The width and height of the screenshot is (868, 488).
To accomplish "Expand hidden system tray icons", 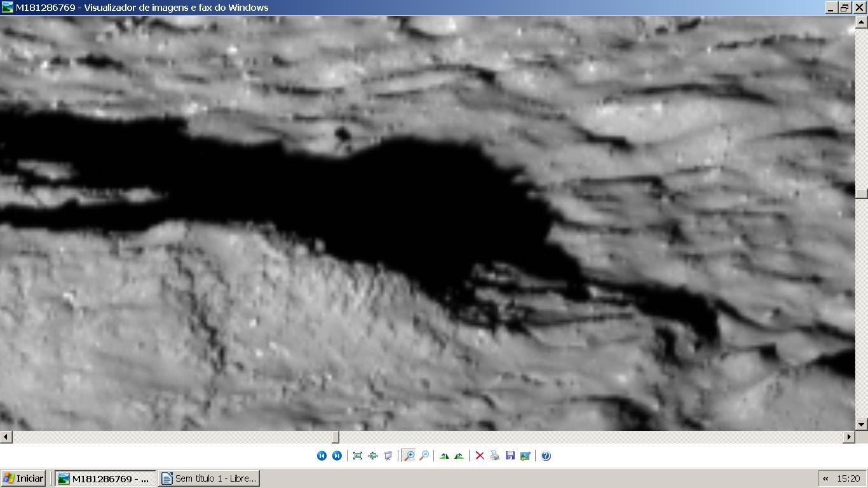I will [825, 478].
